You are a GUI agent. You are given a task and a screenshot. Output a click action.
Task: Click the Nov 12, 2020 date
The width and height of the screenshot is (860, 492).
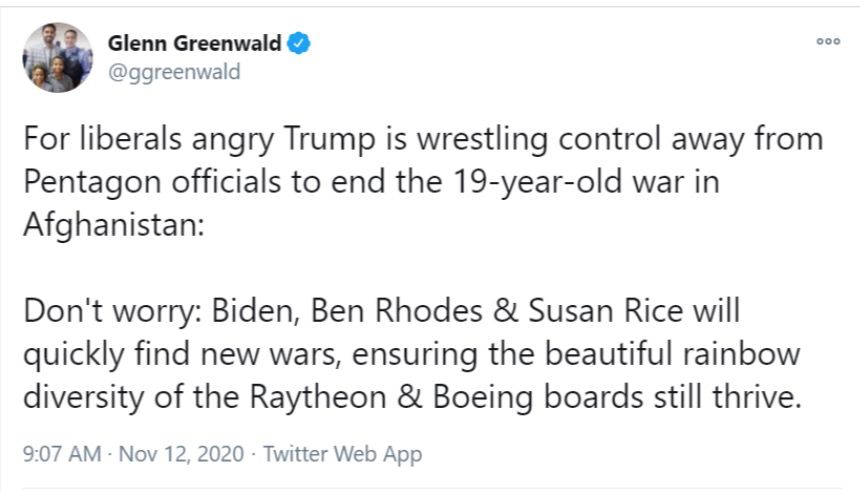(x=181, y=454)
